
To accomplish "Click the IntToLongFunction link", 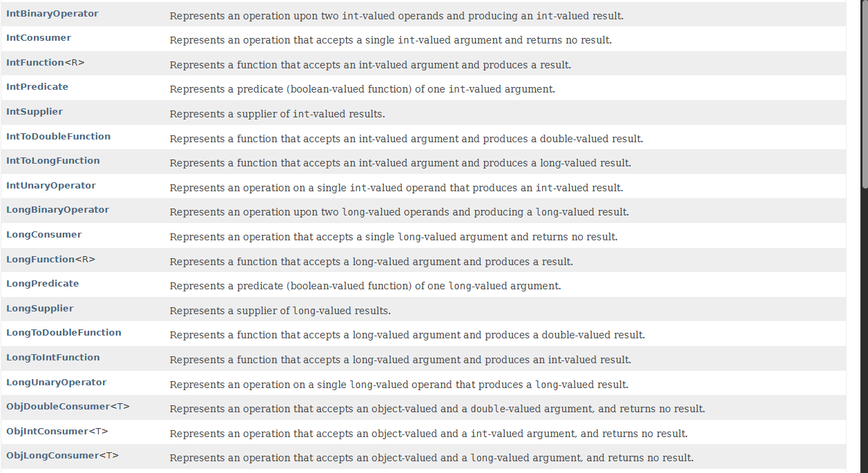I will pos(52,161).
